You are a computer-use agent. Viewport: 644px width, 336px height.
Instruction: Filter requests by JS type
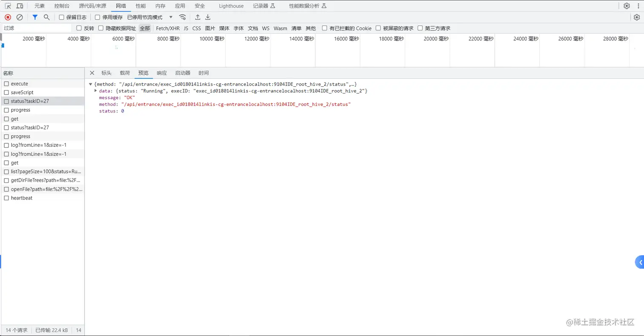186,28
